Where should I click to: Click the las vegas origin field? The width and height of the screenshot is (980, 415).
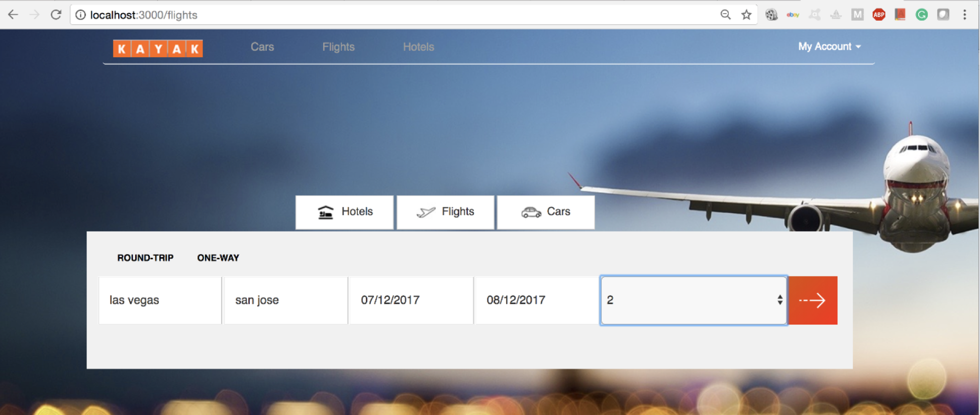[x=160, y=300]
